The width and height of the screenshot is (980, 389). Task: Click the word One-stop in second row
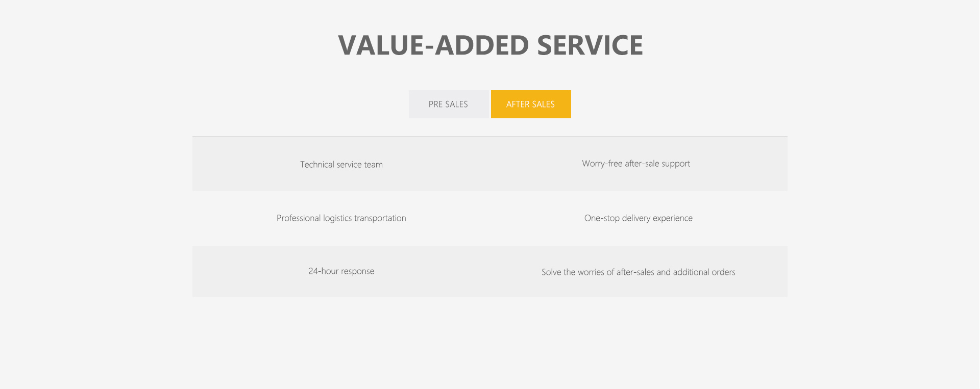point(602,218)
